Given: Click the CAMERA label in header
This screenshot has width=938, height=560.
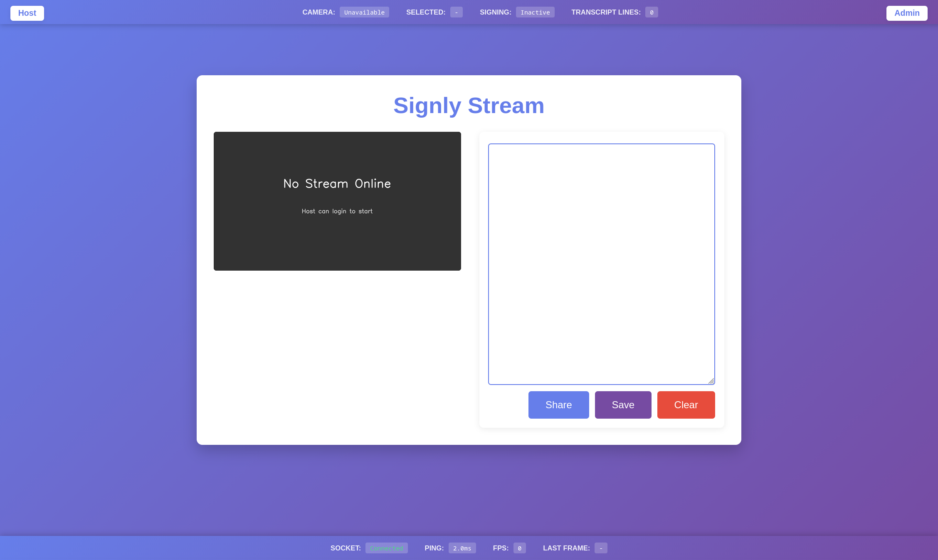Looking at the screenshot, I should (x=318, y=12).
